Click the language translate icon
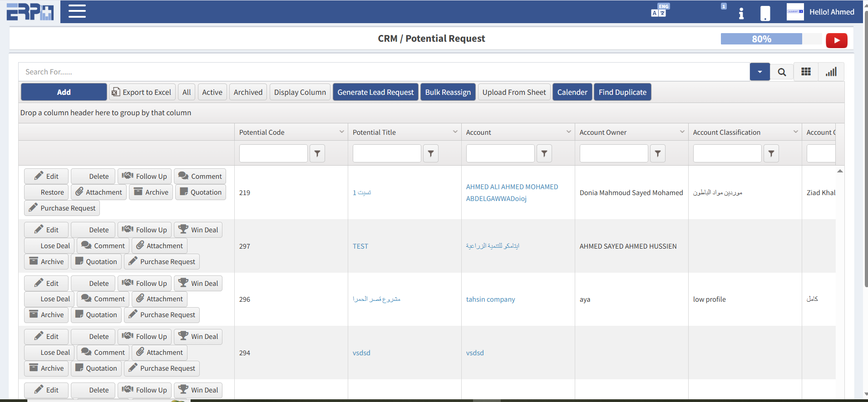Image resolution: width=868 pixels, height=402 pixels. [x=659, y=11]
